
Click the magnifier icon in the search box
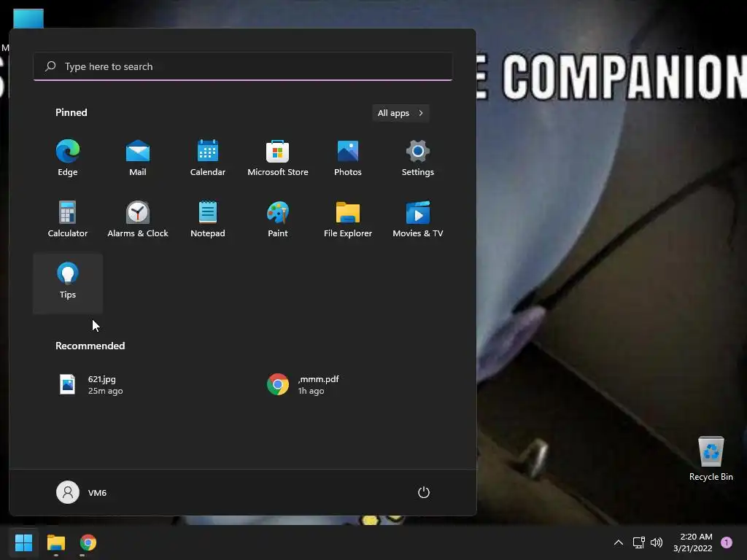point(50,66)
